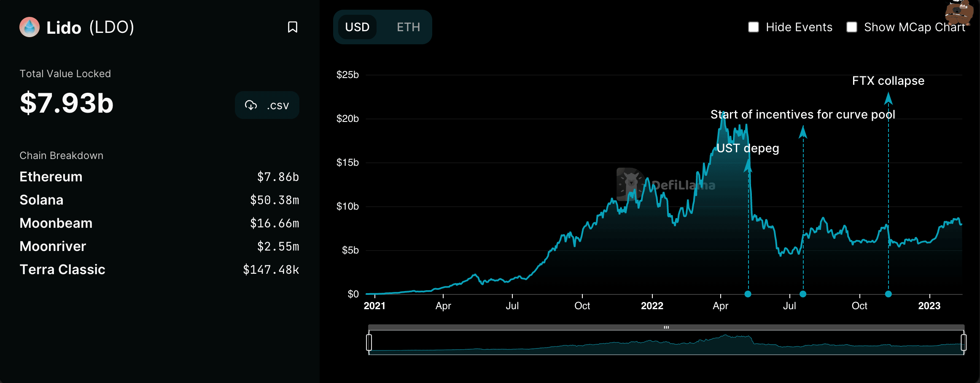Click the llama avatar in top corner
980x383 pixels.
point(959,13)
